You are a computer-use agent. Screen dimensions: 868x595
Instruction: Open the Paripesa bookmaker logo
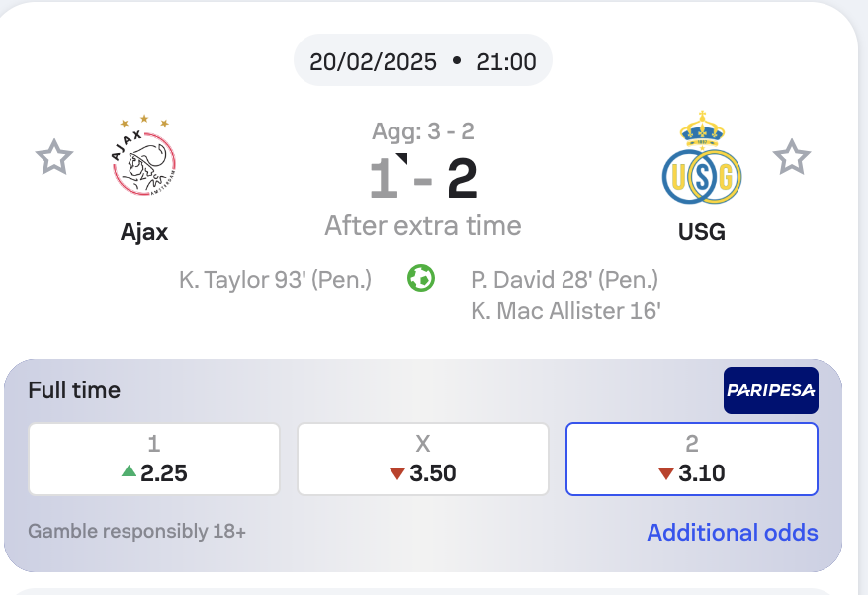click(x=770, y=390)
